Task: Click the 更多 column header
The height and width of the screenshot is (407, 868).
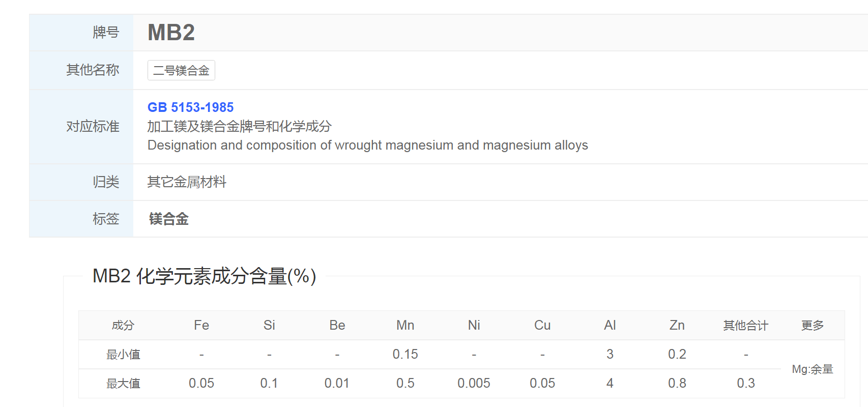Action: pyautogui.click(x=812, y=326)
